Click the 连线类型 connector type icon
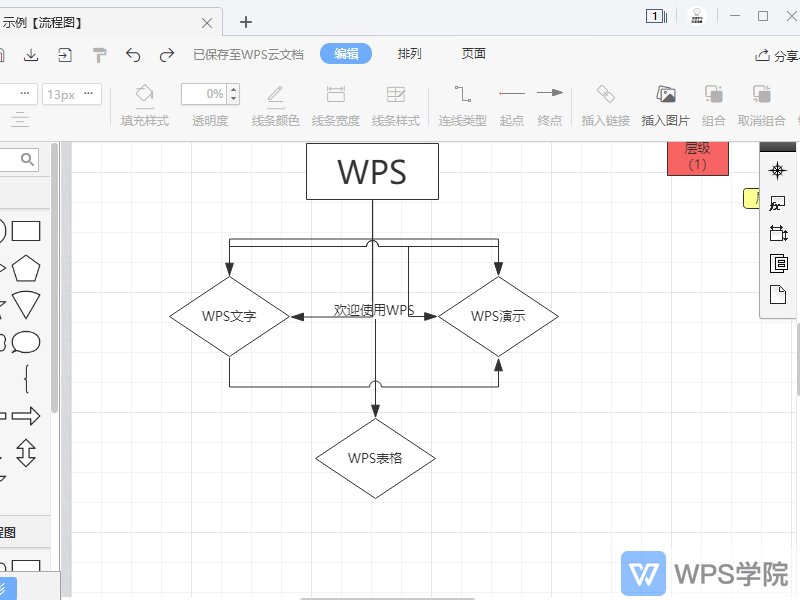The width and height of the screenshot is (800, 600). tap(463, 94)
